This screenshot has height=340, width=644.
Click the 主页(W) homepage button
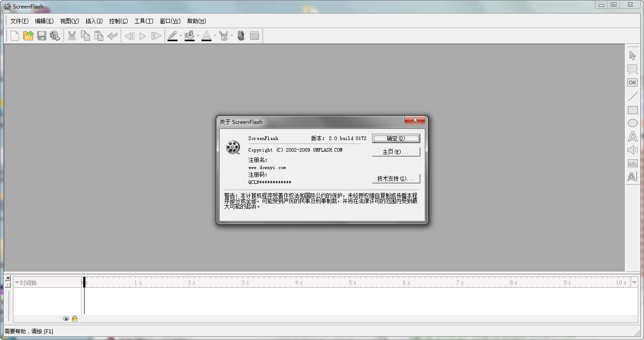tap(396, 152)
